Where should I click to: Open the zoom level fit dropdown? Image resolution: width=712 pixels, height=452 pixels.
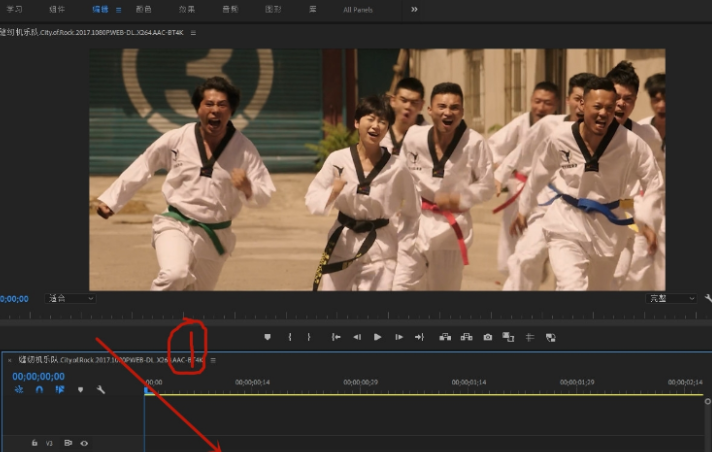point(72,298)
